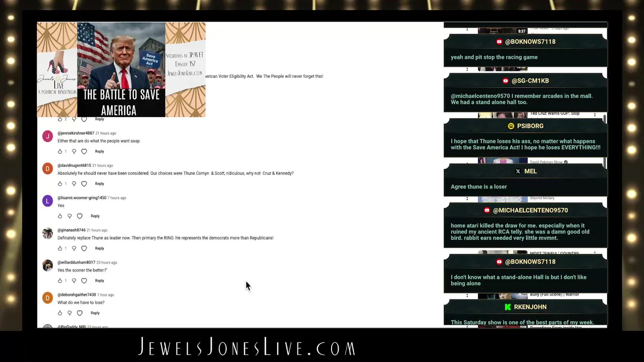Click the JewelsJonesLive.com banner text
This screenshot has width=644, height=362.
pyautogui.click(x=247, y=347)
